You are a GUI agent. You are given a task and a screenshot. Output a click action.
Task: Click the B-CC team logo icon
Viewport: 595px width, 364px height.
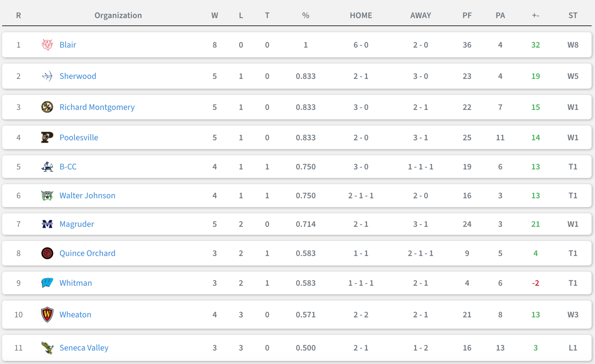tap(47, 167)
